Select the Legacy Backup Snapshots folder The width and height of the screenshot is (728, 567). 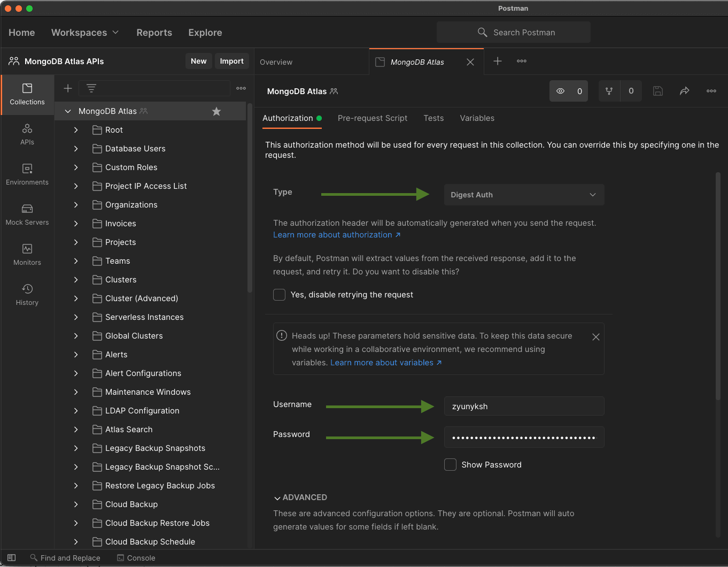pos(155,448)
